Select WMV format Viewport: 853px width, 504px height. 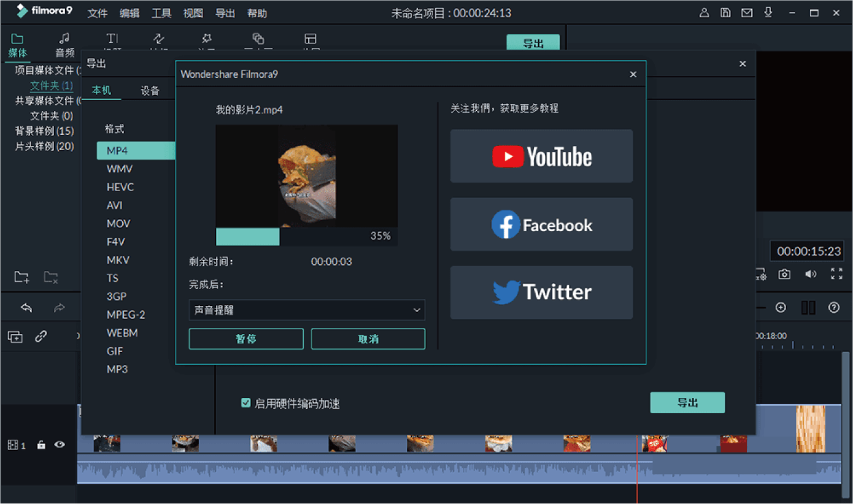(120, 169)
